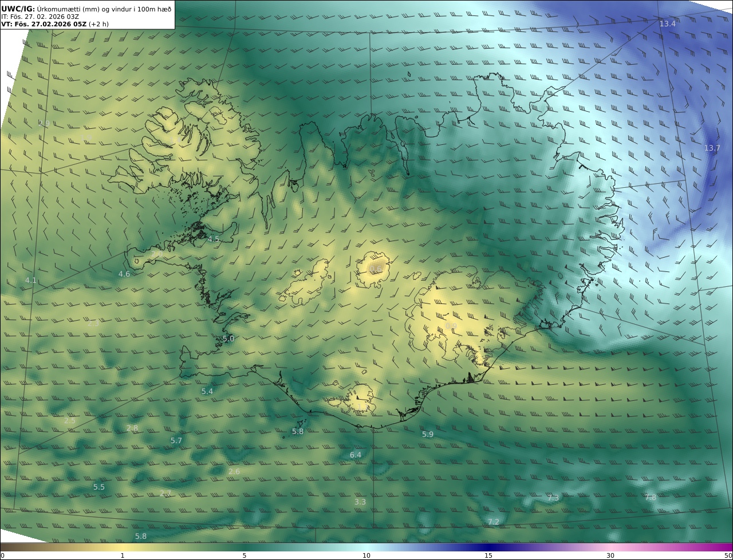This screenshot has height=560, width=733.
Task: Click the valid time line "VT: Fös. 27.02.2026 05Z"
Action: click(44, 25)
